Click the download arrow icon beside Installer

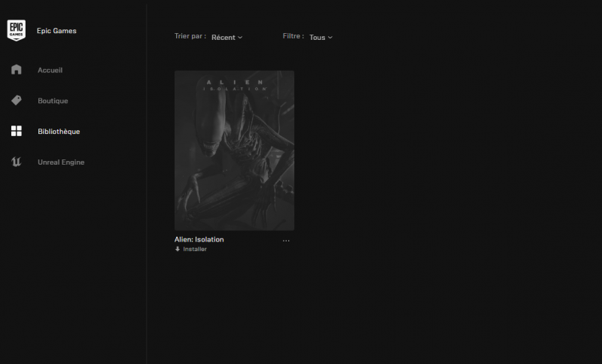point(178,249)
